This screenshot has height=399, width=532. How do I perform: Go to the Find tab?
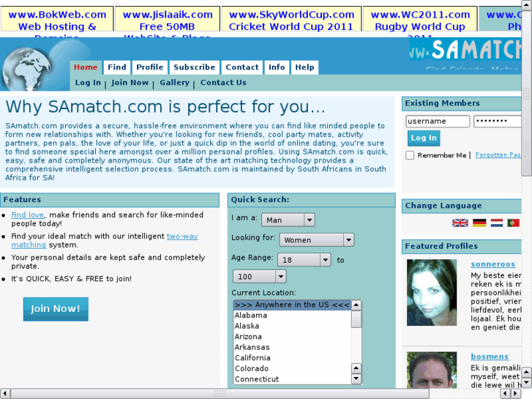click(117, 67)
